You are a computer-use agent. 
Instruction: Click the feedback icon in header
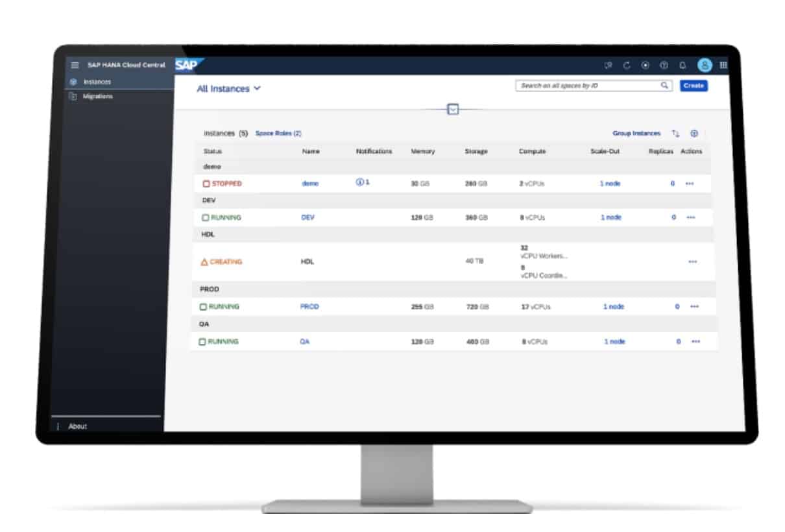point(608,66)
